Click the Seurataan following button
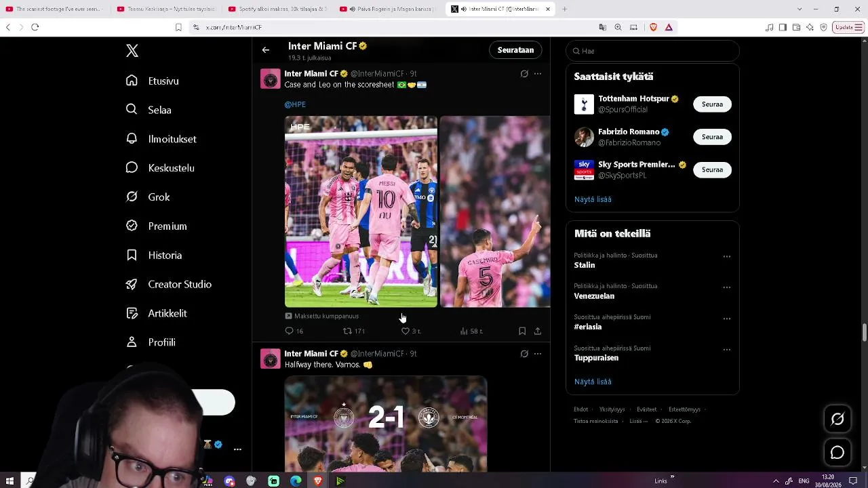Image resolution: width=868 pixels, height=488 pixels. pos(515,50)
